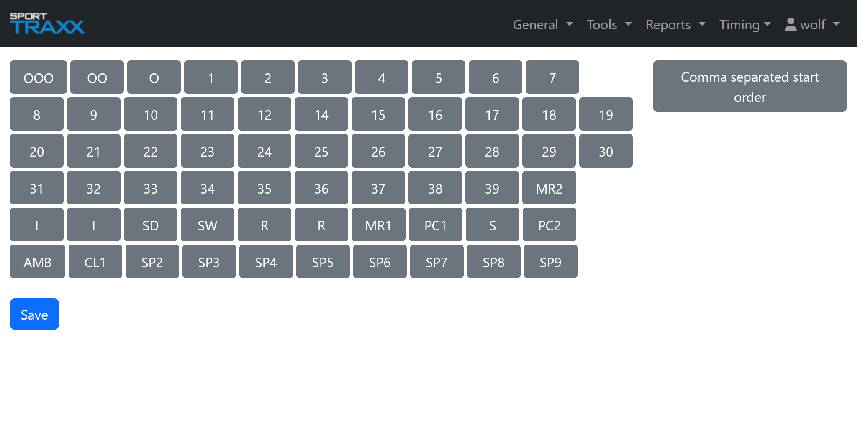Select the SD tile
Screen dimensions: 868x439
(x=151, y=225)
